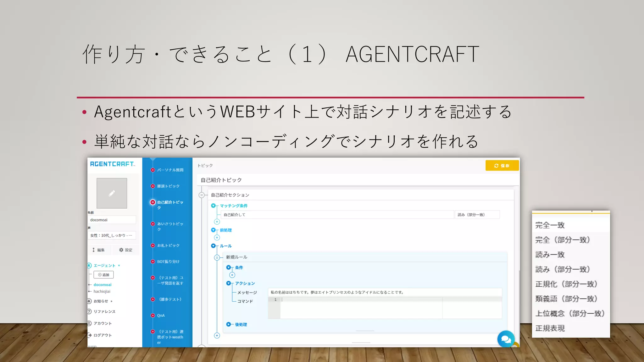This screenshot has height=362, width=644.
Task: Click the AGENTCRAFT logo
Action: [x=112, y=164]
